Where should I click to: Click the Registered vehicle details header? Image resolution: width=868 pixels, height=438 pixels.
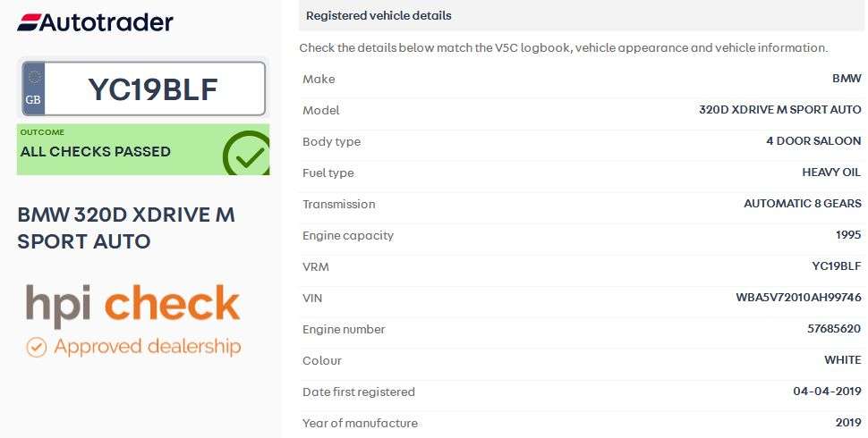click(x=379, y=15)
